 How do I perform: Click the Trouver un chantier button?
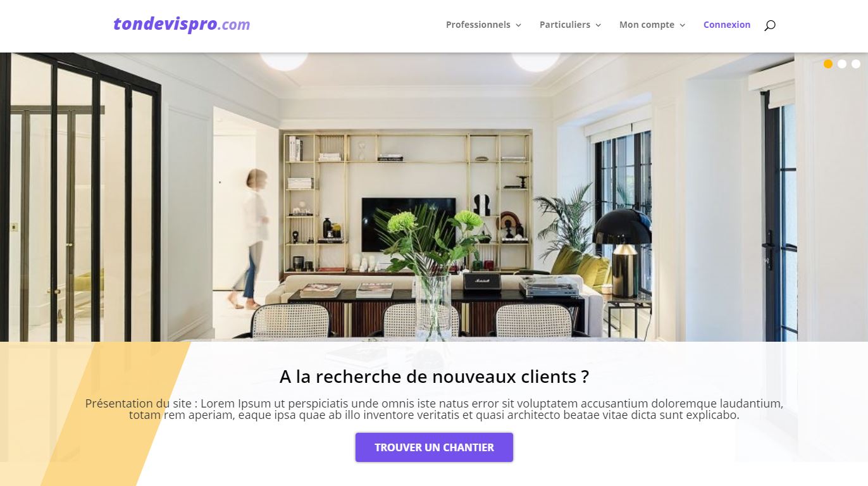tap(434, 447)
